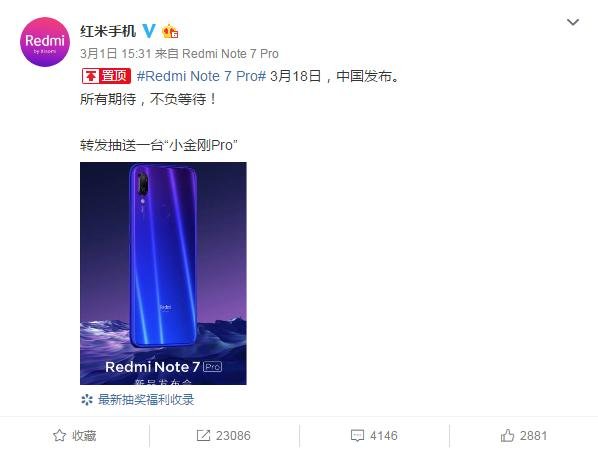Expand the post options chevron menu
The width and height of the screenshot is (598, 453).
(x=573, y=22)
